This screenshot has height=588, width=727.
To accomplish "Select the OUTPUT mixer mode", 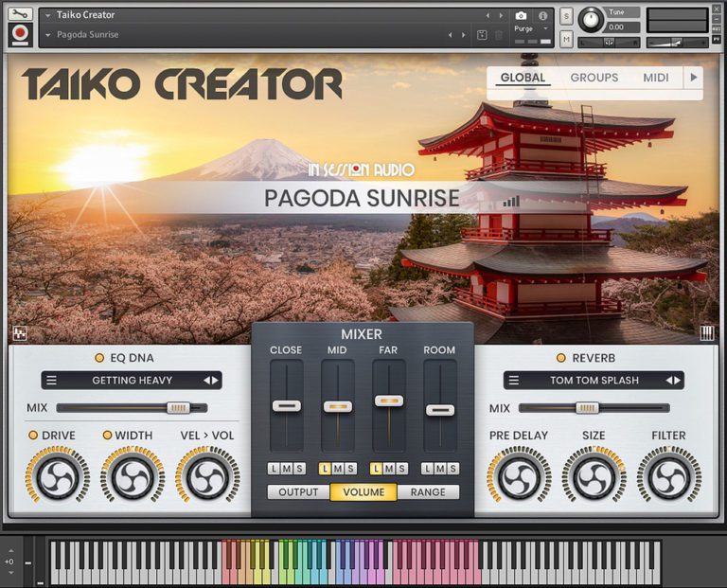I will coord(298,492).
